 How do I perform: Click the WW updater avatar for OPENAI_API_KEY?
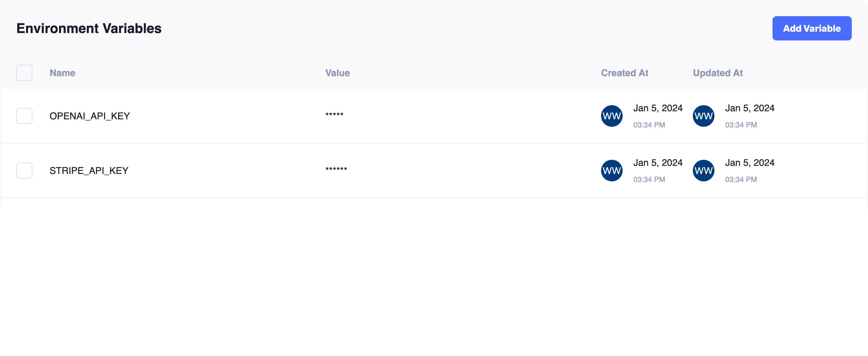click(703, 116)
